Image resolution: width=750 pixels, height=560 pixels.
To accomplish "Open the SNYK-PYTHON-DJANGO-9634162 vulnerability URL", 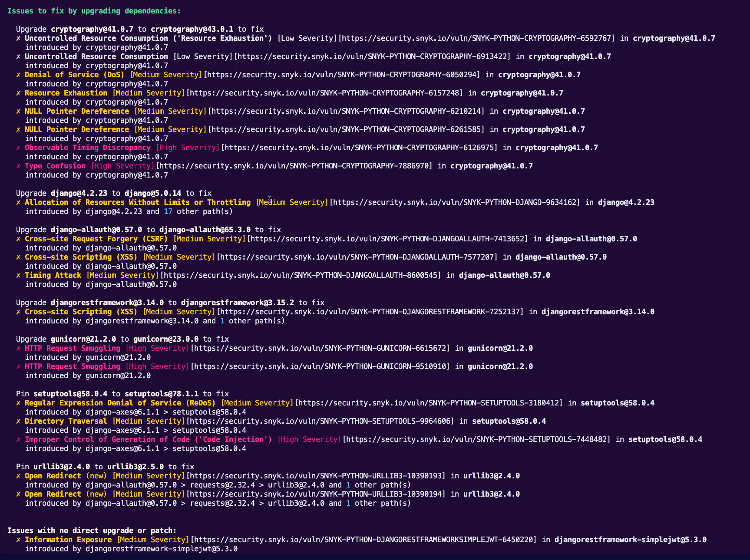I will (x=455, y=202).
